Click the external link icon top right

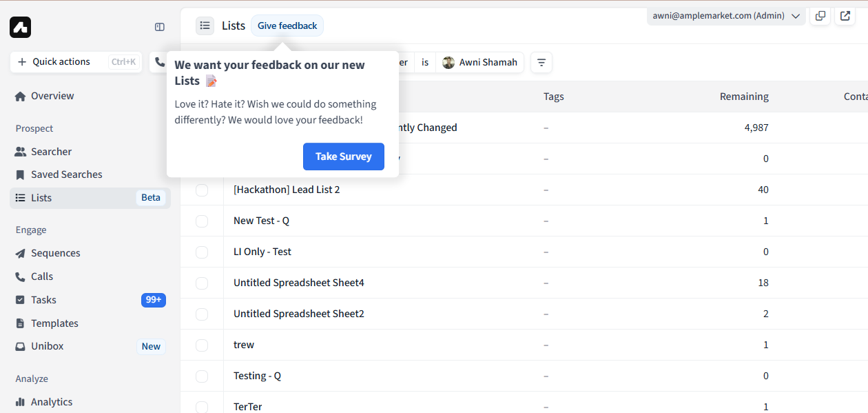point(845,15)
